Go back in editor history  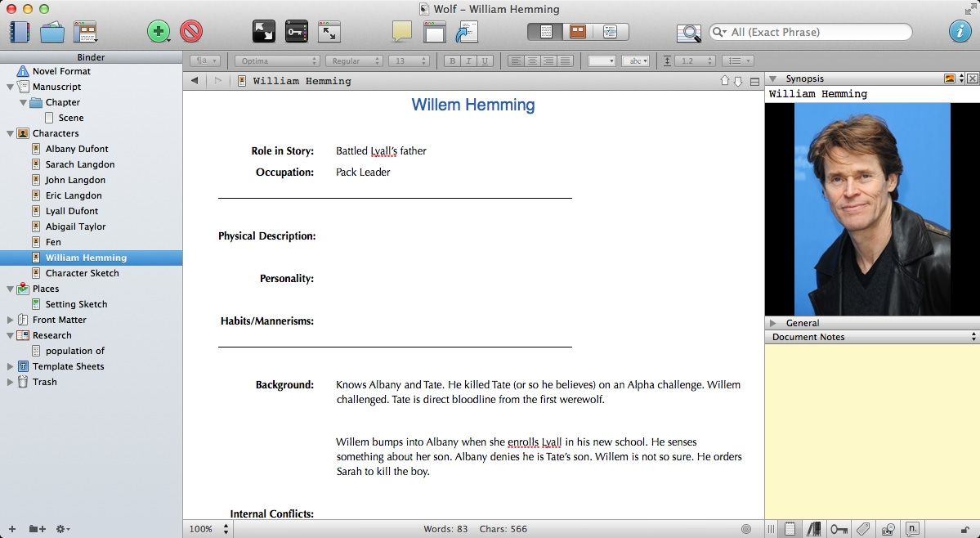coord(195,81)
